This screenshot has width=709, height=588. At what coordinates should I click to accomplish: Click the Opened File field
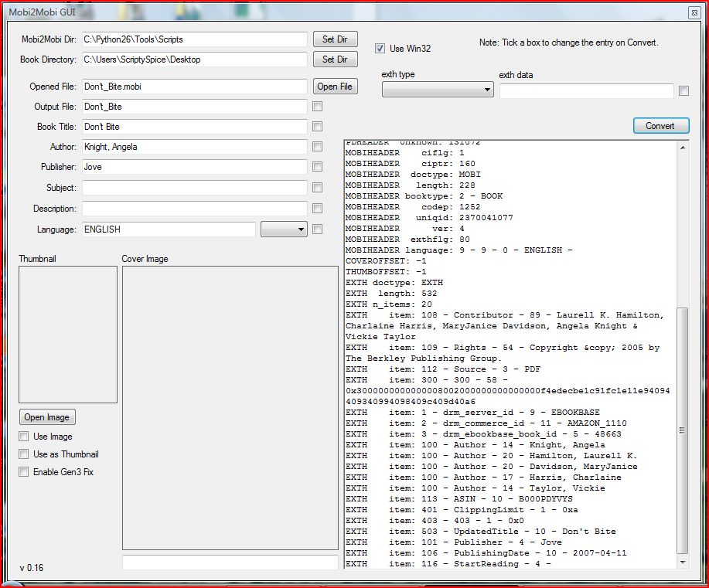click(194, 87)
